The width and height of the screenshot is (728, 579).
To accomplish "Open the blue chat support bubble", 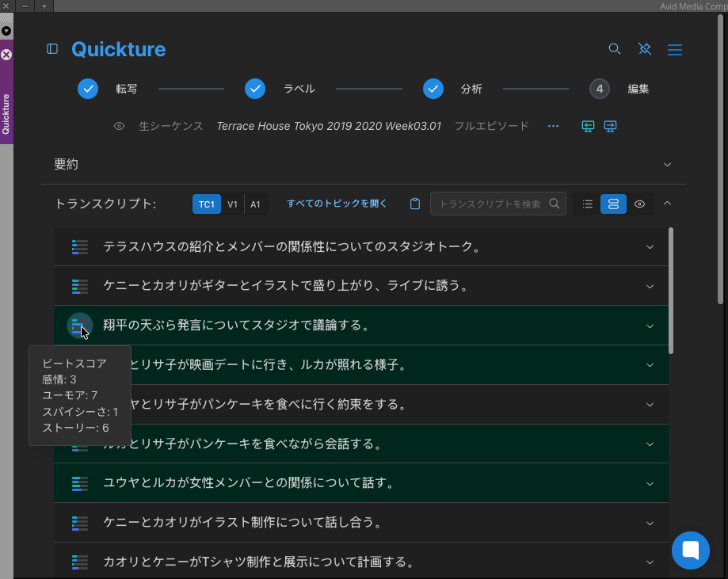I will [691, 550].
